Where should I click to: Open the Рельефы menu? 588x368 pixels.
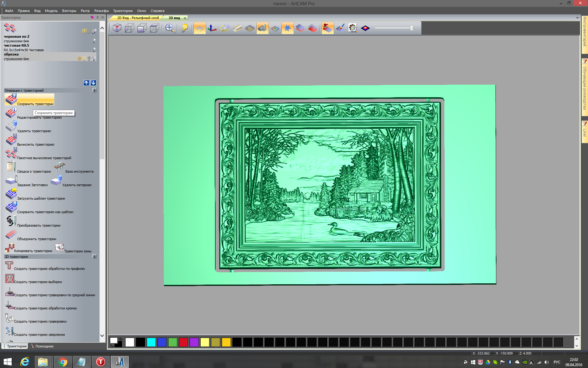pyautogui.click(x=101, y=11)
